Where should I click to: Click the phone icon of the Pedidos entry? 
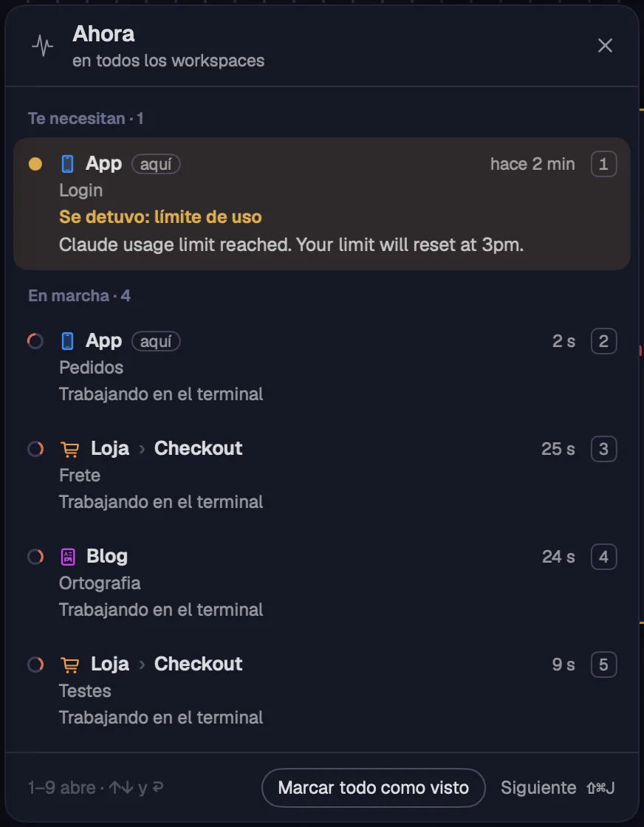coord(67,341)
